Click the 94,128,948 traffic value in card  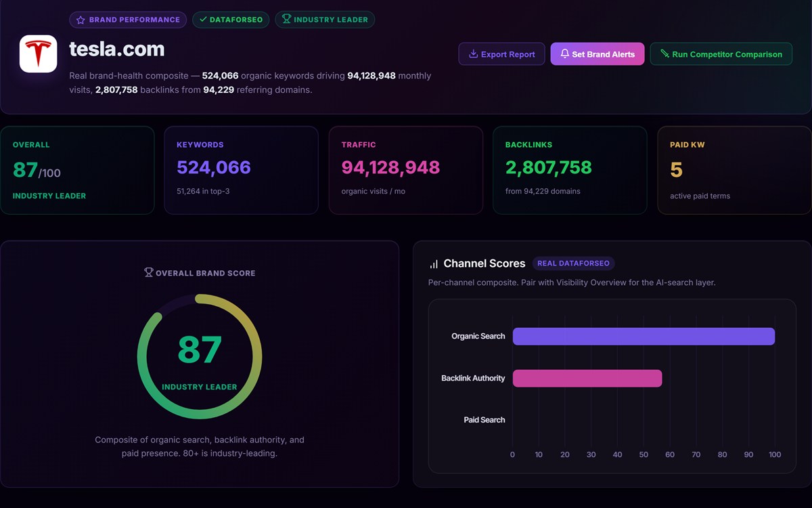click(390, 167)
